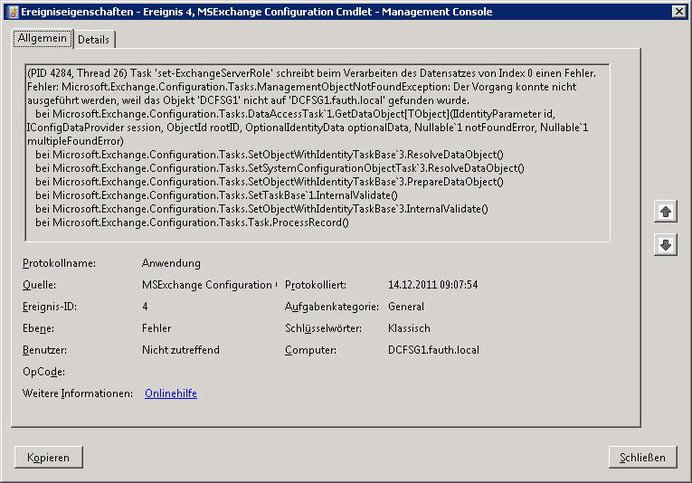Select the Aufgabenkategorie value General

click(x=406, y=306)
